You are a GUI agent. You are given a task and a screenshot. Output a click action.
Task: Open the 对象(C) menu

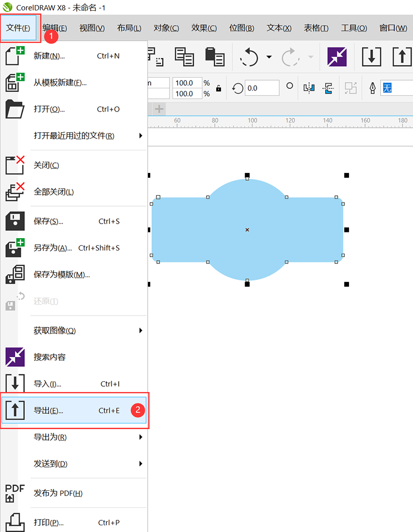point(166,28)
